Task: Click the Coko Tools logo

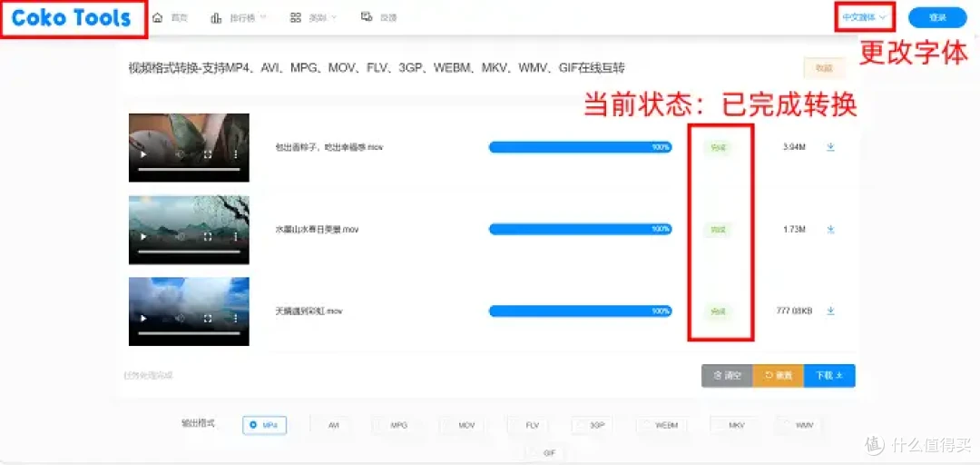Action: (72, 18)
